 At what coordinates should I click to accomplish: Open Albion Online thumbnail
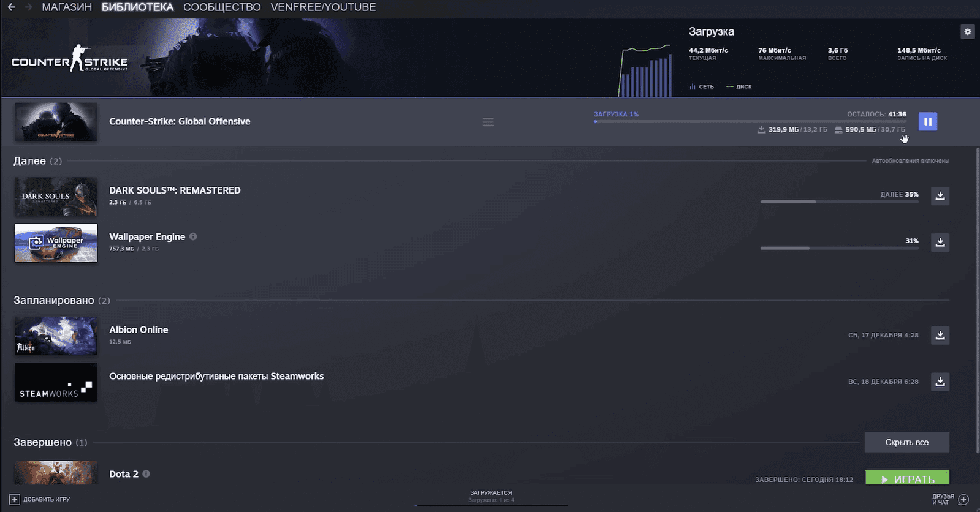point(56,336)
